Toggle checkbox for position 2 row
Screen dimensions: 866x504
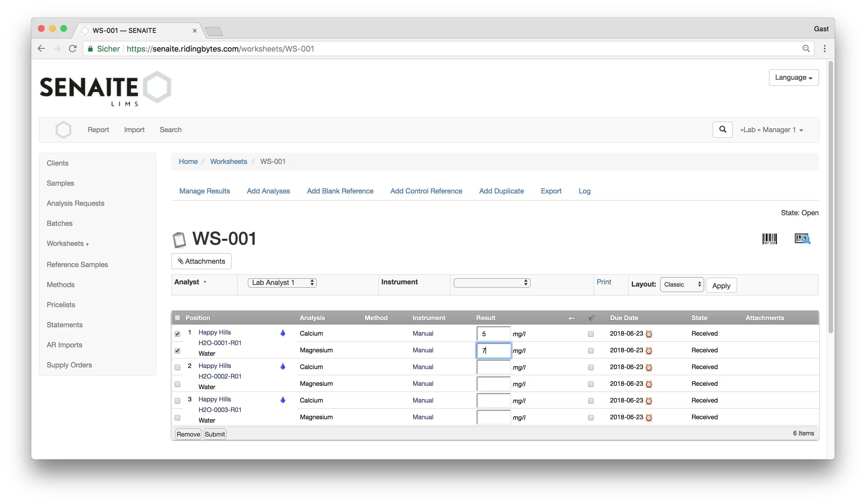[177, 367]
